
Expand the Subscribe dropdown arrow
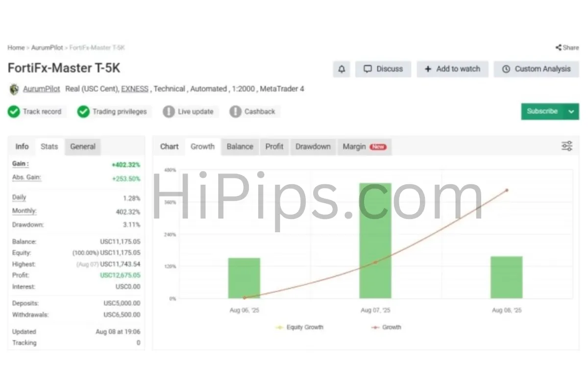(x=571, y=111)
